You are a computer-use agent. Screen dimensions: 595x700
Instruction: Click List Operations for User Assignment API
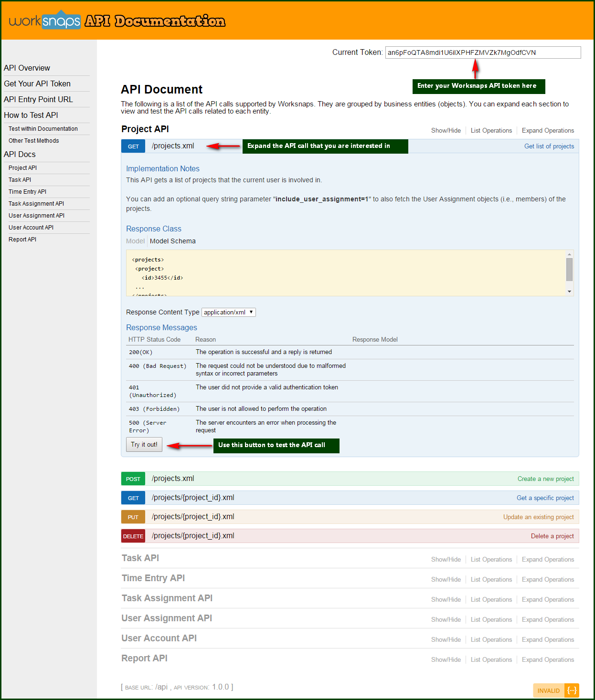point(491,619)
